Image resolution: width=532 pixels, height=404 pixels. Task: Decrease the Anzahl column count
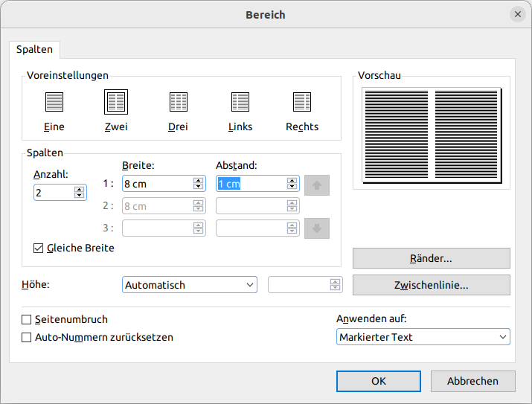(79, 195)
